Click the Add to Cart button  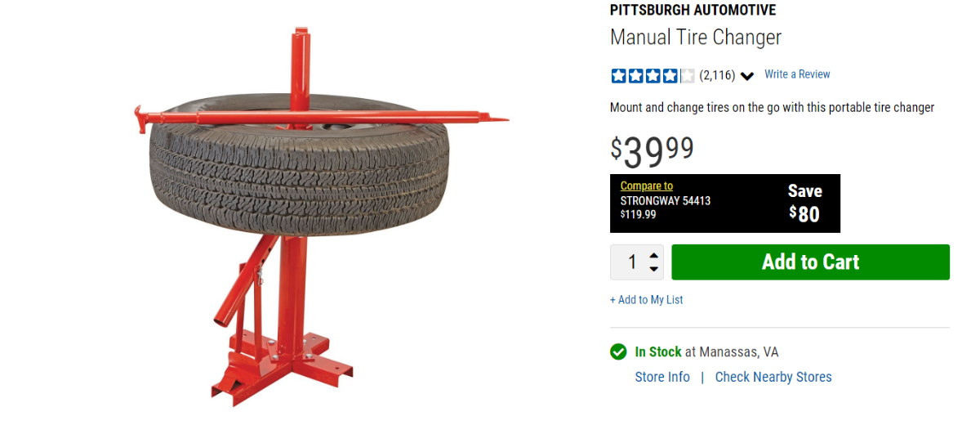(x=811, y=262)
